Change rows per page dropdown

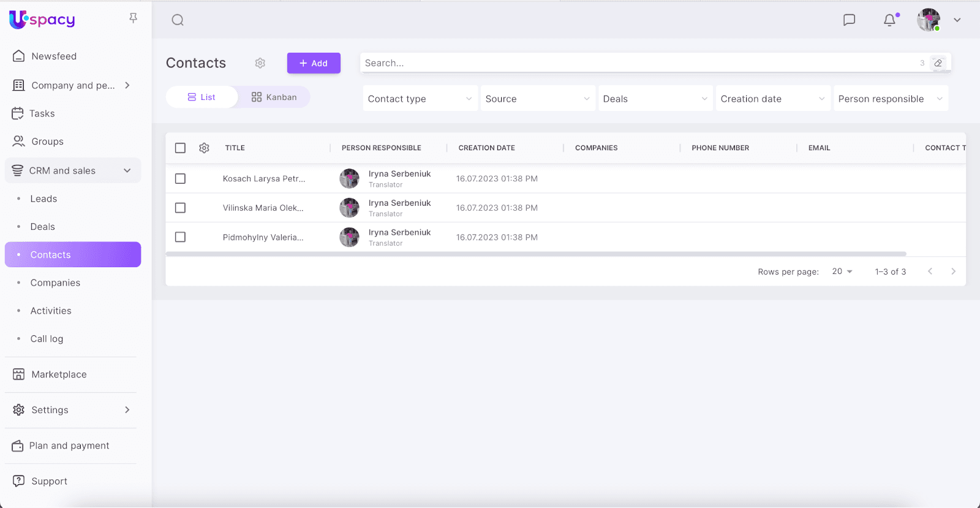coord(842,271)
